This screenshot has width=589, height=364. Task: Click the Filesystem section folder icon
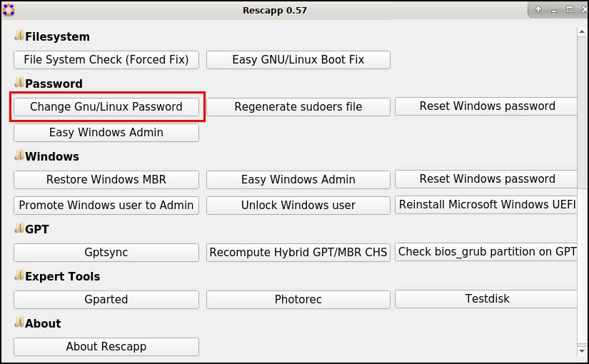tap(19, 36)
